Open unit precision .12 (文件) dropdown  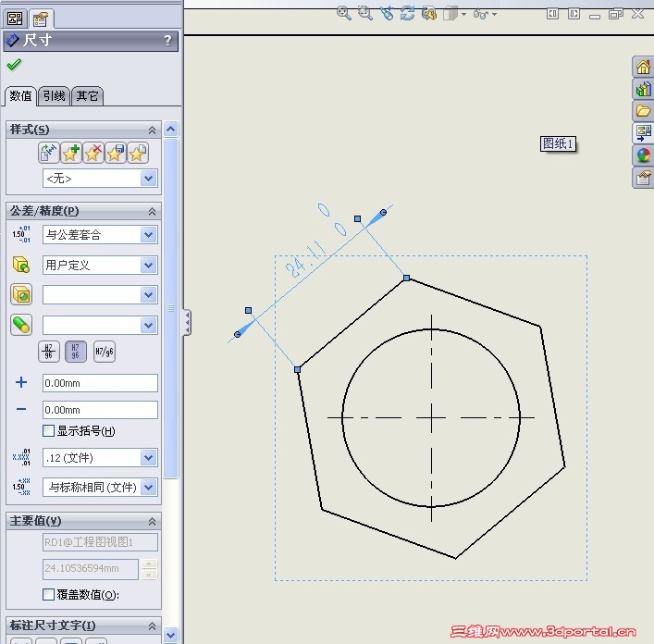149,458
